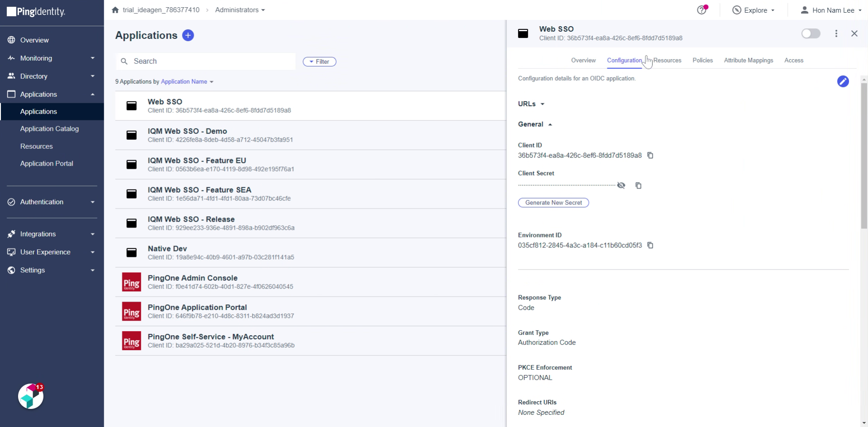Open the three-dot options menu for Web SSO
Screen dimensions: 868x427
pyautogui.click(x=836, y=33)
